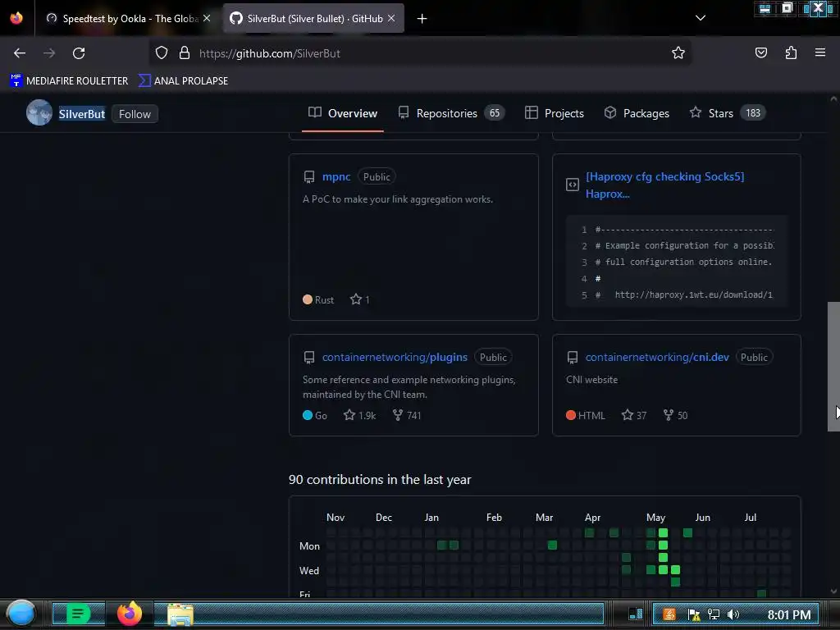The width and height of the screenshot is (840, 630).
Task: Open the containernetworking/plugins repository
Action: coord(395,358)
